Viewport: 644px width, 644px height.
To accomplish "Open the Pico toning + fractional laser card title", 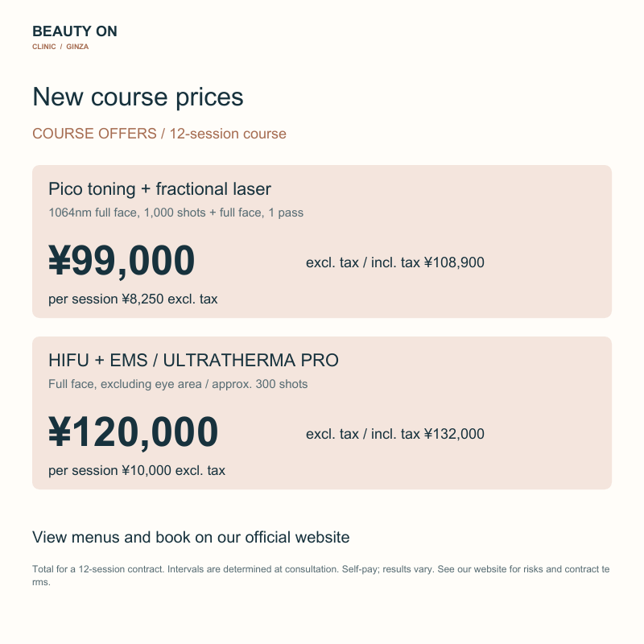I will pos(159,189).
